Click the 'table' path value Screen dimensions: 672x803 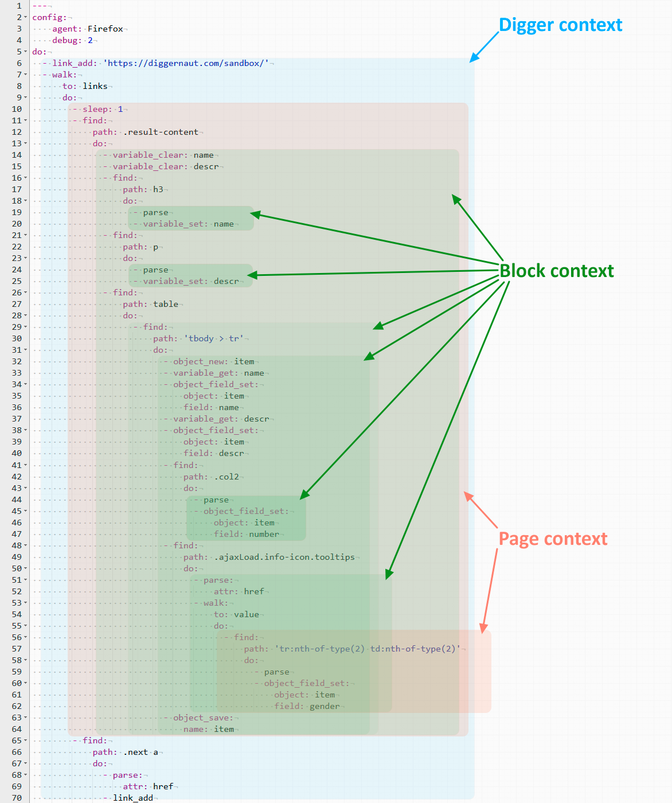tap(166, 304)
